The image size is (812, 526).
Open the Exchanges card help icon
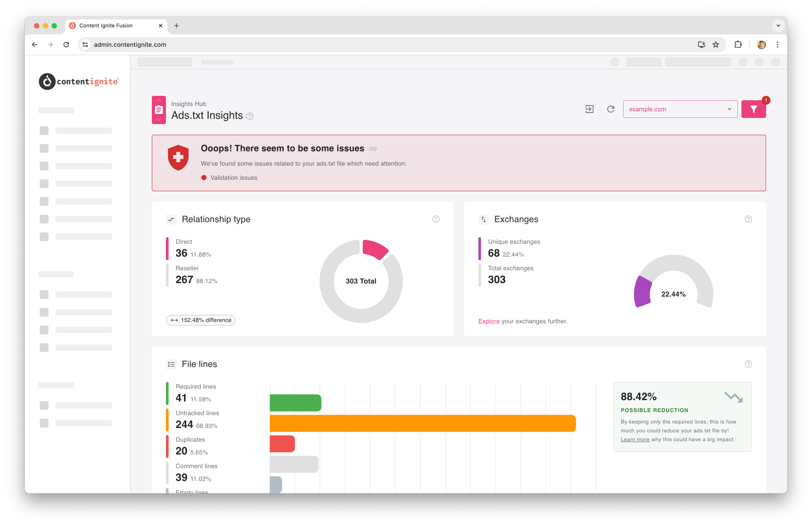point(748,219)
